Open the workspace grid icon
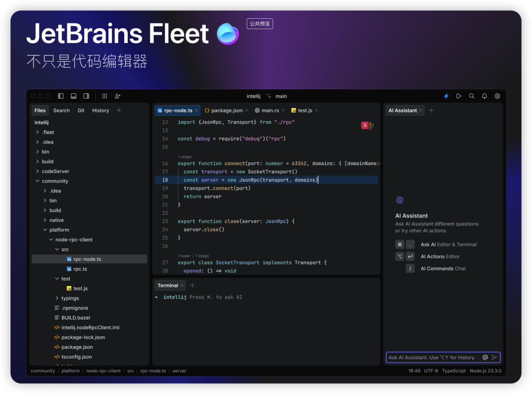Image resolution: width=532 pixels, height=394 pixels. 104,96
